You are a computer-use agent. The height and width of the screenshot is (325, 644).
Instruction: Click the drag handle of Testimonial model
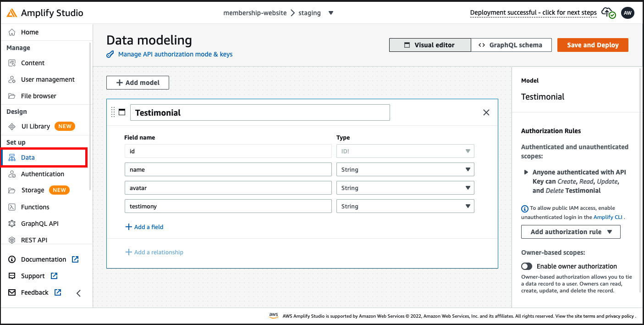pyautogui.click(x=113, y=112)
